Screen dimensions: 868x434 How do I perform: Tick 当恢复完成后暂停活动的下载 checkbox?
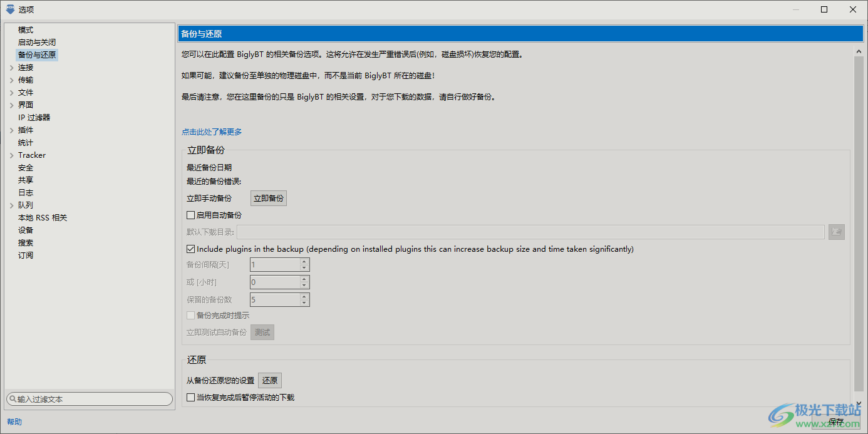[x=191, y=397]
